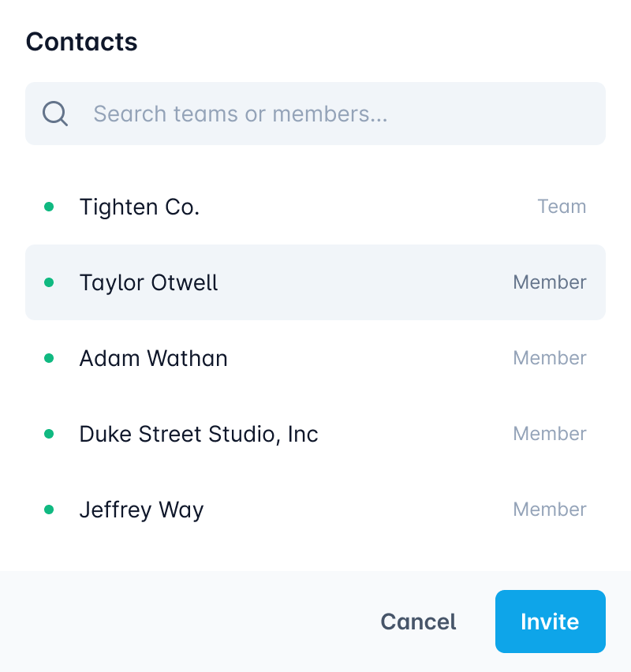This screenshot has width=631, height=672.
Task: Click the search magnifier icon
Action: (x=55, y=114)
